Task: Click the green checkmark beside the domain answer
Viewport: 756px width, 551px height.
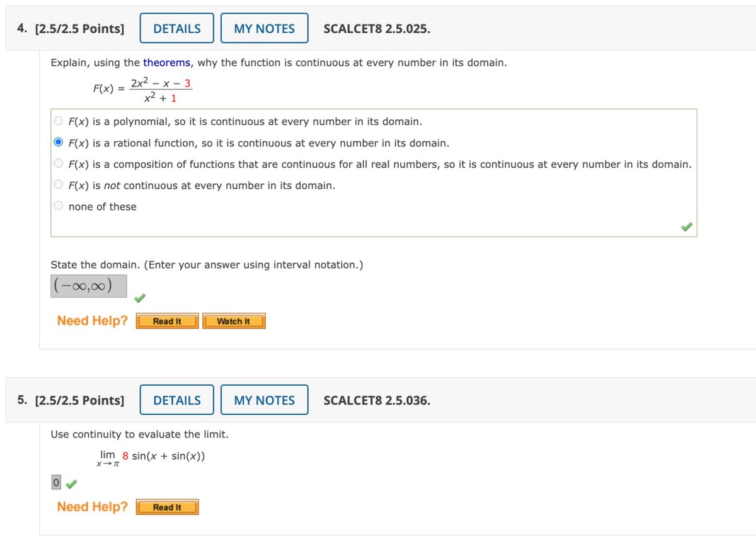Action: [139, 299]
